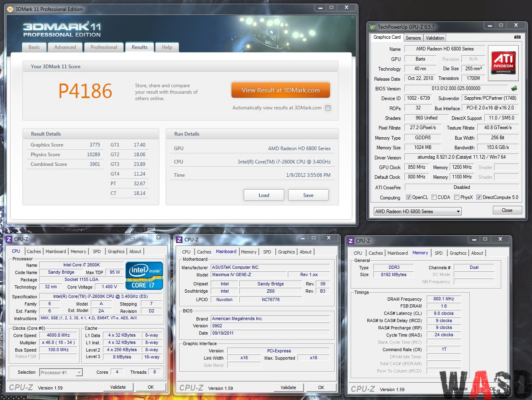Click Multiplier x 46.0 field
Image resolution: width=532 pixels, height=400 pixels.
[x=59, y=342]
